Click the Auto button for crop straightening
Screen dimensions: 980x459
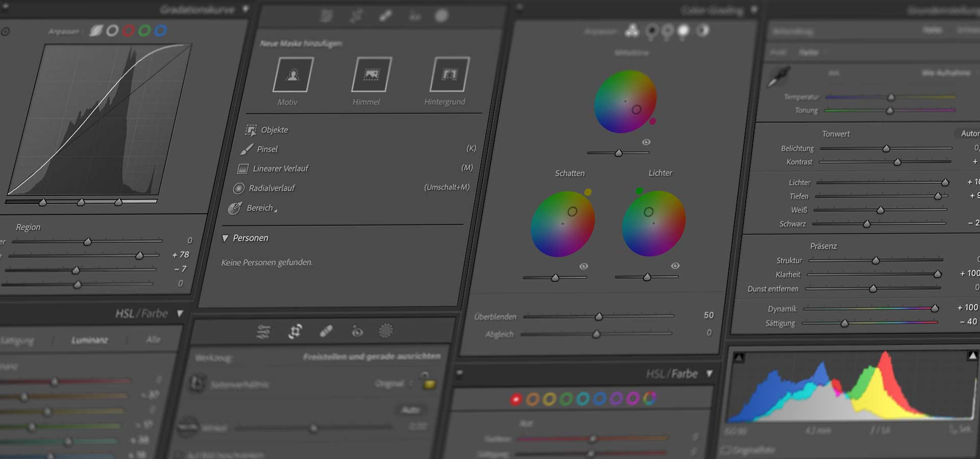pyautogui.click(x=411, y=410)
